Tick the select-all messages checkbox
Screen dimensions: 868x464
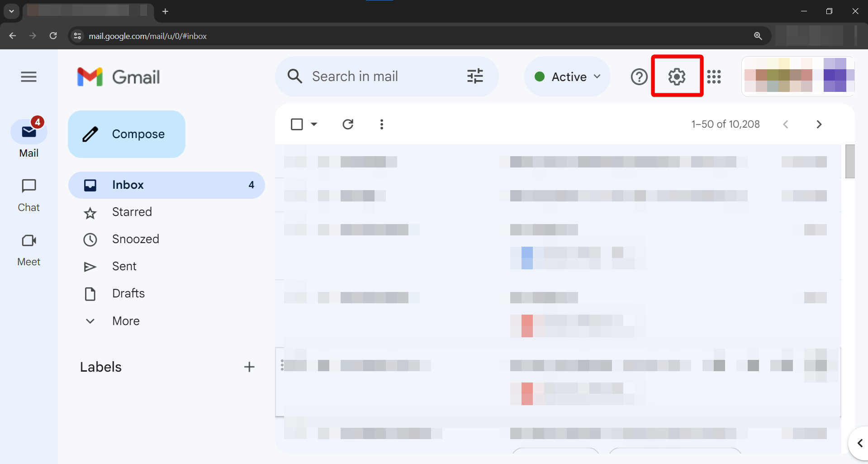[x=297, y=124]
